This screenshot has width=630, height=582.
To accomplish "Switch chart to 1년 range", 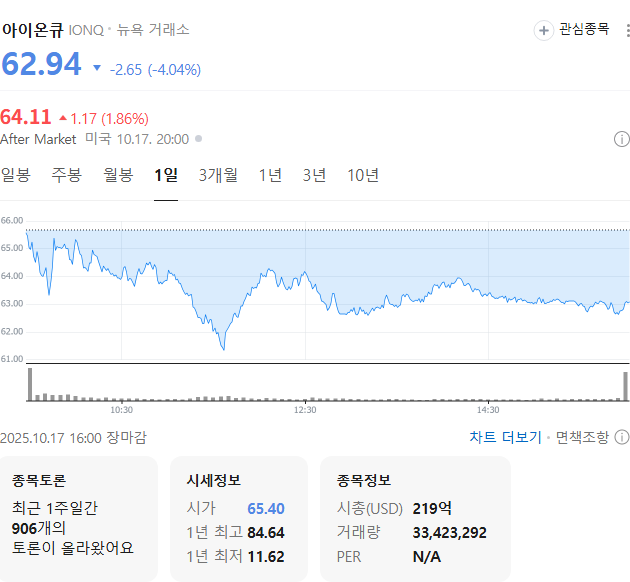I will [x=270, y=175].
